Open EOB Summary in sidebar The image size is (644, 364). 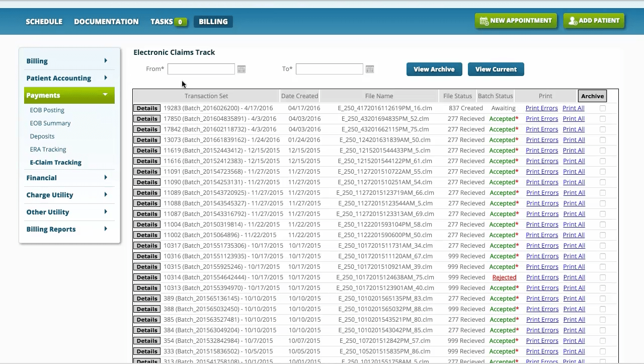[x=50, y=123]
